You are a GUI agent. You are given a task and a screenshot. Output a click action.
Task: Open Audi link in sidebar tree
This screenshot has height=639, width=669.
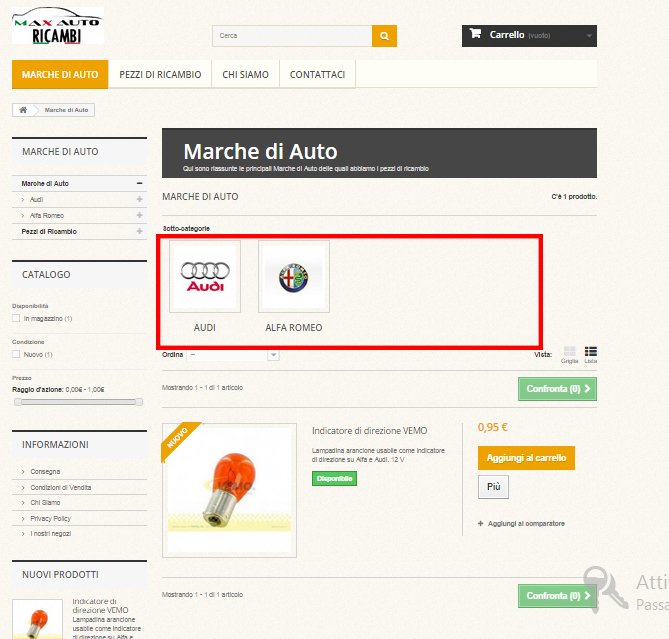[x=37, y=200]
